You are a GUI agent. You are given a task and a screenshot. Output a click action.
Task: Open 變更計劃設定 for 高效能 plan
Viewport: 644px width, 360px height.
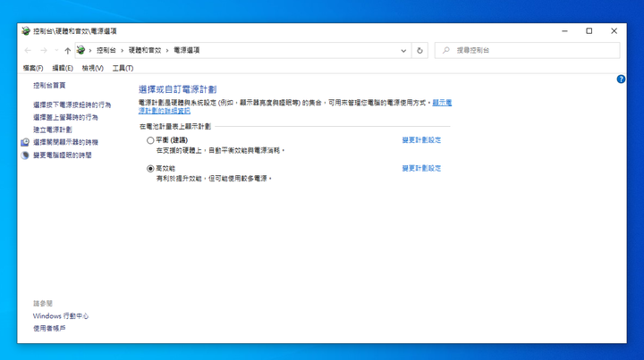click(x=421, y=169)
